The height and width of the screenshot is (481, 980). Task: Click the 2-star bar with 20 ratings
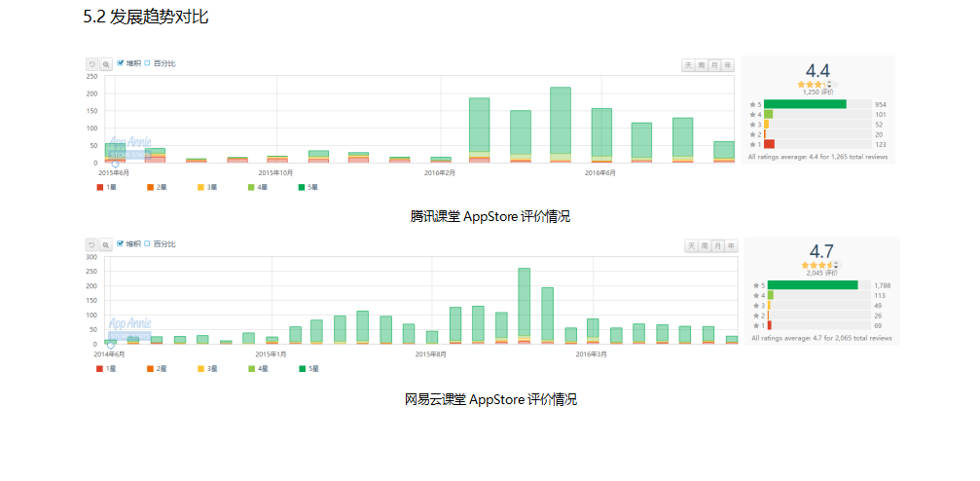point(765,134)
